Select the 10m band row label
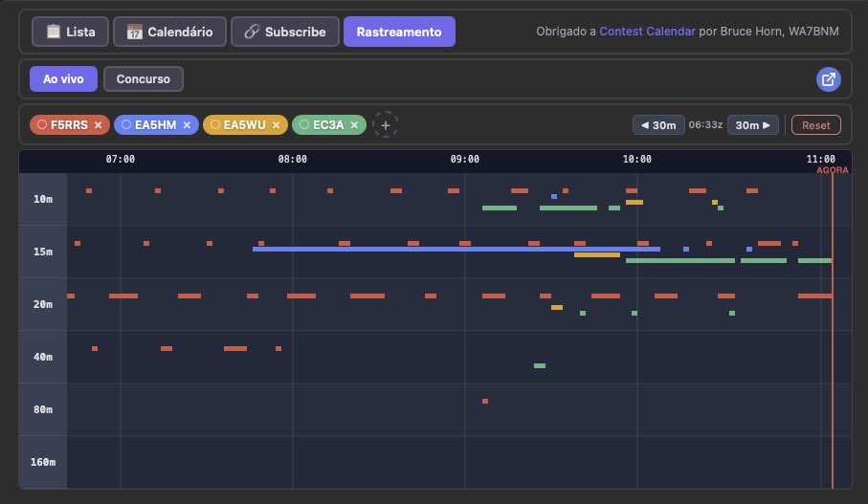868x504 pixels. 43,199
